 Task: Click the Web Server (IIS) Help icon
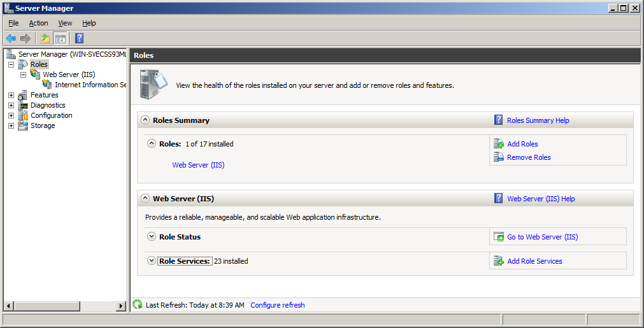[498, 198]
